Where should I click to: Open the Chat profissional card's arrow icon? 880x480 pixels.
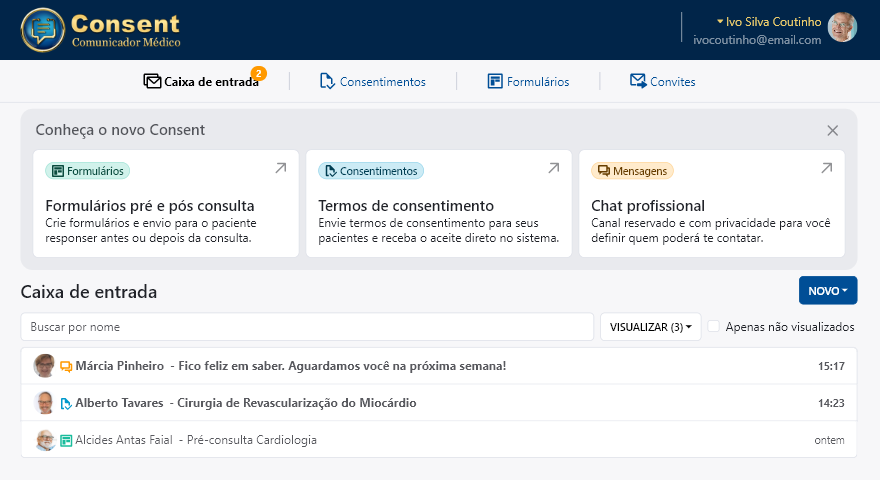827,169
